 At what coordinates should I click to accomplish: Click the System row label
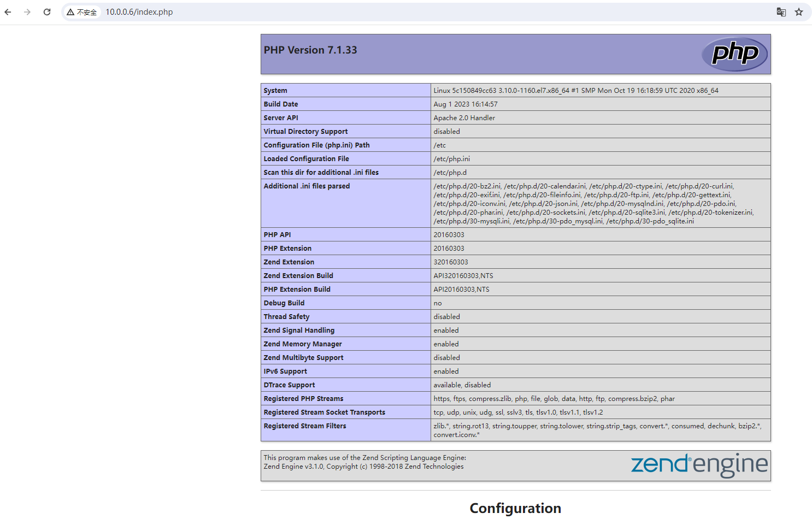[275, 91]
